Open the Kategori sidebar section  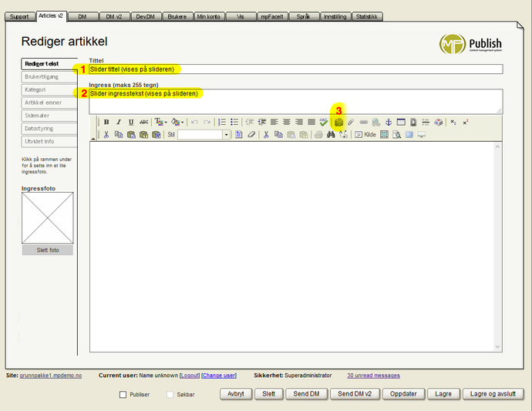[x=49, y=89]
